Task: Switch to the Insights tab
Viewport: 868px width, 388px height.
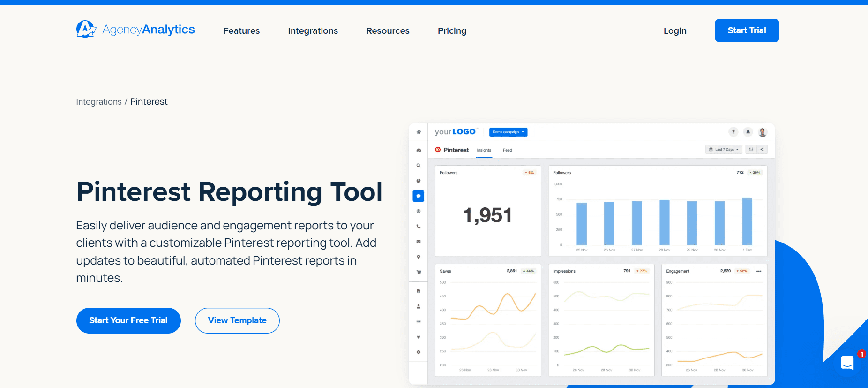Action: point(484,150)
